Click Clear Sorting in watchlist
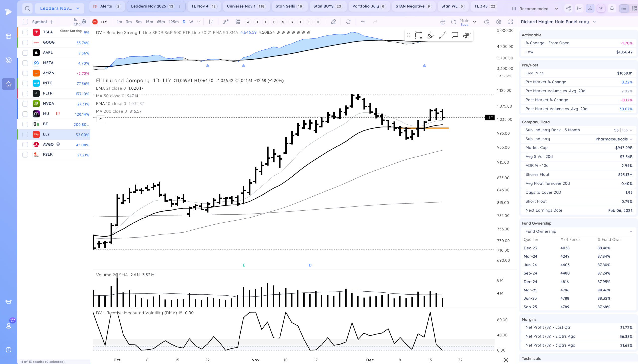The height and width of the screenshot is (364, 638). (x=71, y=31)
